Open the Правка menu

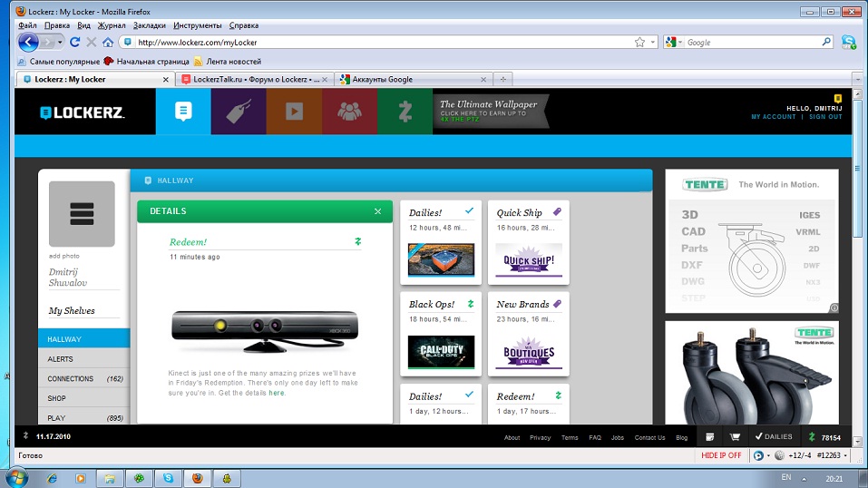point(57,25)
